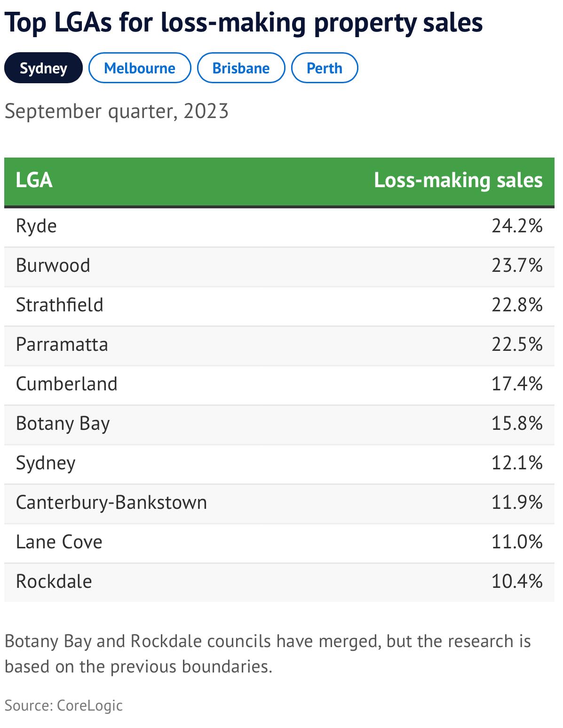Click Cumberland's 17.4% value
The width and height of the screenshot is (563, 728).
point(516,384)
